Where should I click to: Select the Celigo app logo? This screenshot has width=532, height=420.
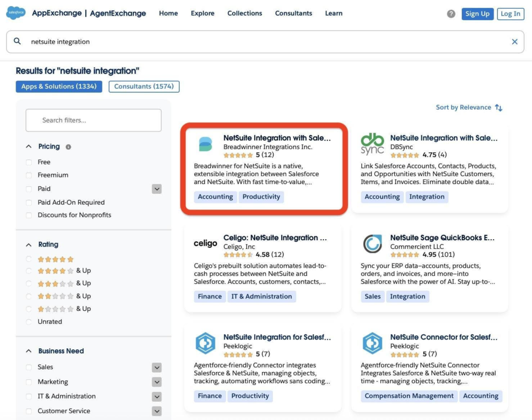tap(205, 242)
